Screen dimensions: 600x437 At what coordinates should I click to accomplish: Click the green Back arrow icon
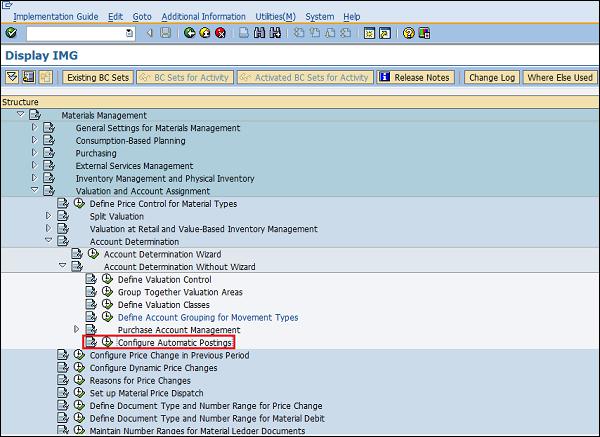point(190,33)
